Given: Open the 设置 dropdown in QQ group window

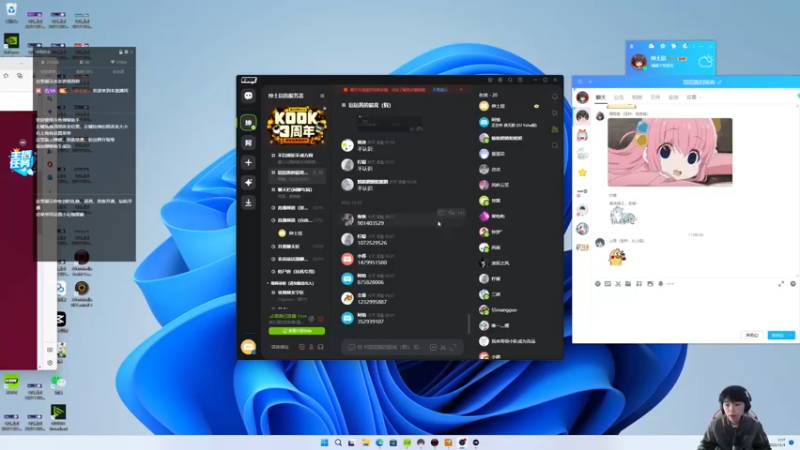Looking at the screenshot, I should 693,97.
